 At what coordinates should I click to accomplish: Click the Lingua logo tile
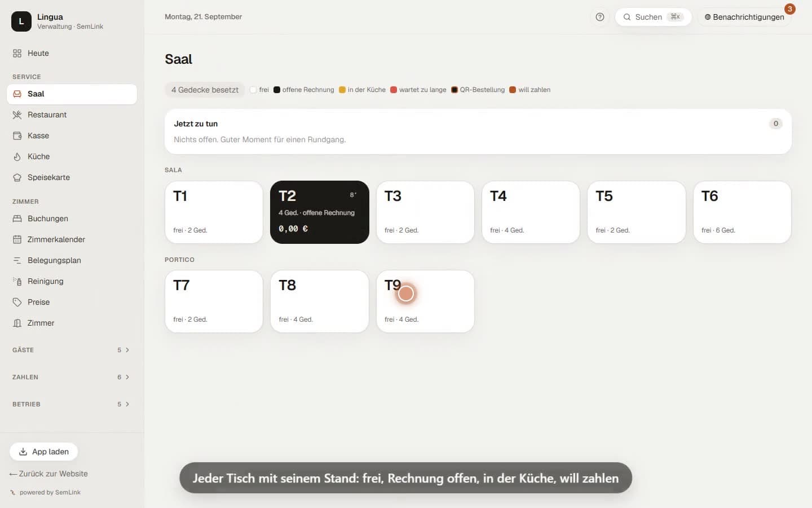(x=21, y=21)
